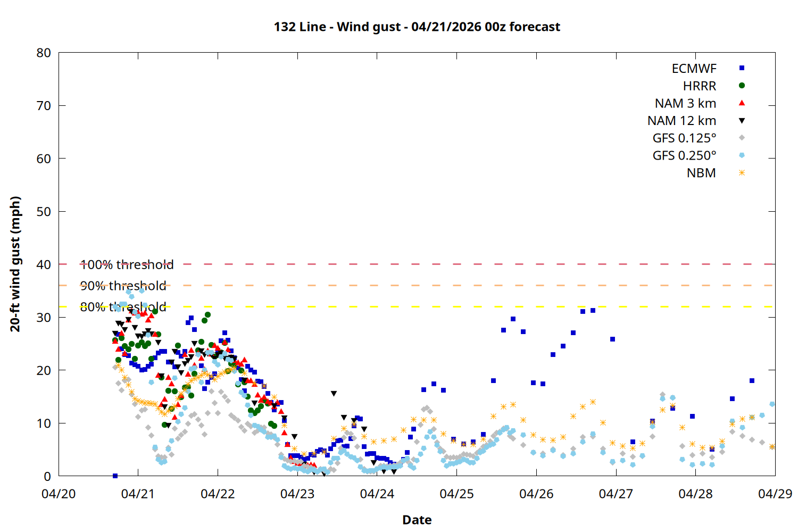Screen dimensions: 798x532
Task: Click the GFS 0.125° gray diamond marker
Action: point(742,138)
